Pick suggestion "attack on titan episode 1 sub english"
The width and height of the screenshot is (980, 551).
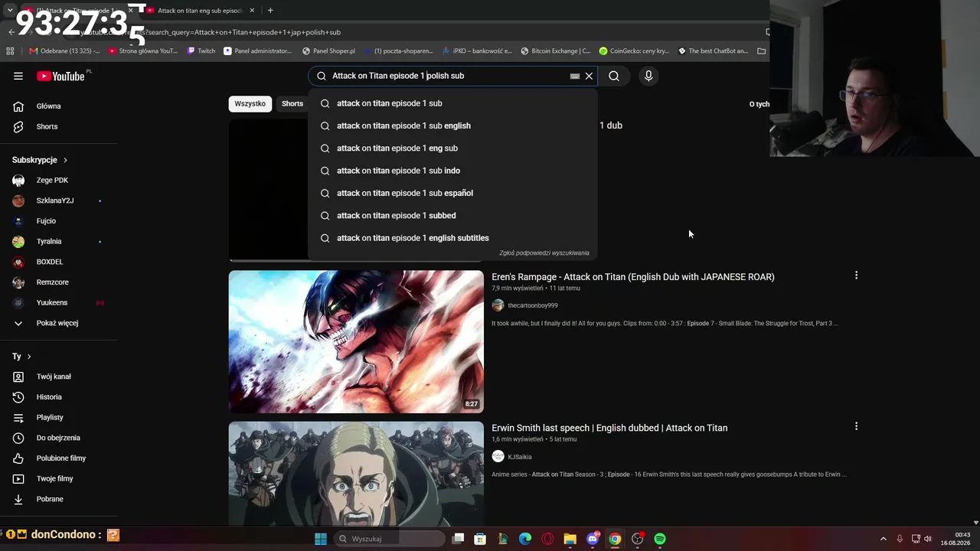click(452, 126)
